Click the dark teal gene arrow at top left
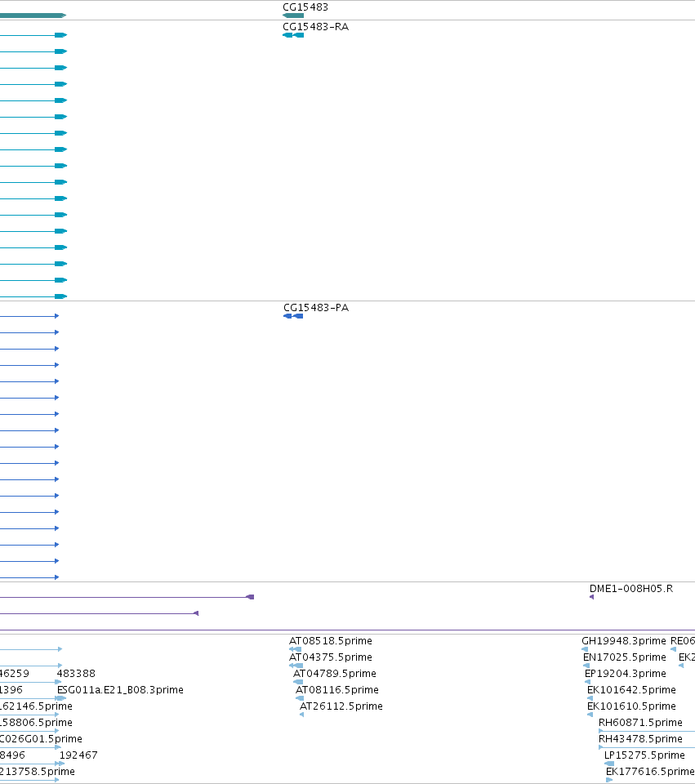Viewport: 695px width, 784px height. click(x=33, y=16)
